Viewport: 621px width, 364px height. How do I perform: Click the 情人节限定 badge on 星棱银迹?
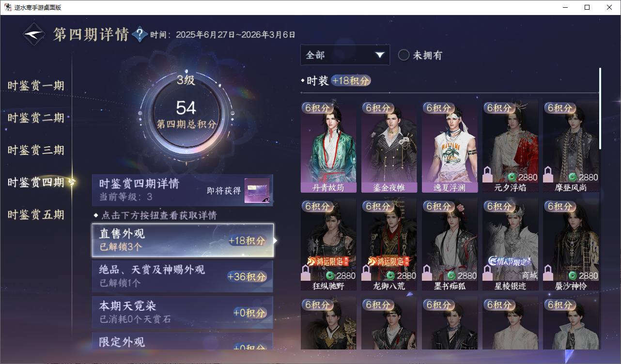point(510,261)
